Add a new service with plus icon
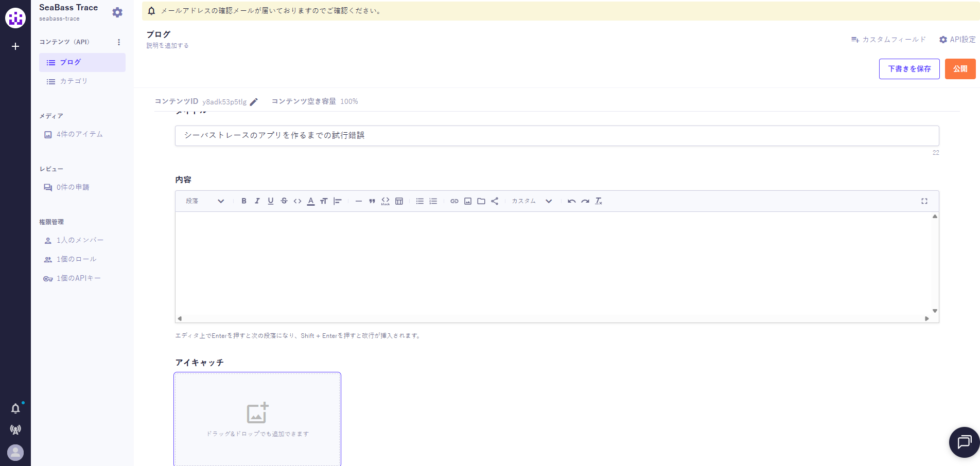 15,46
